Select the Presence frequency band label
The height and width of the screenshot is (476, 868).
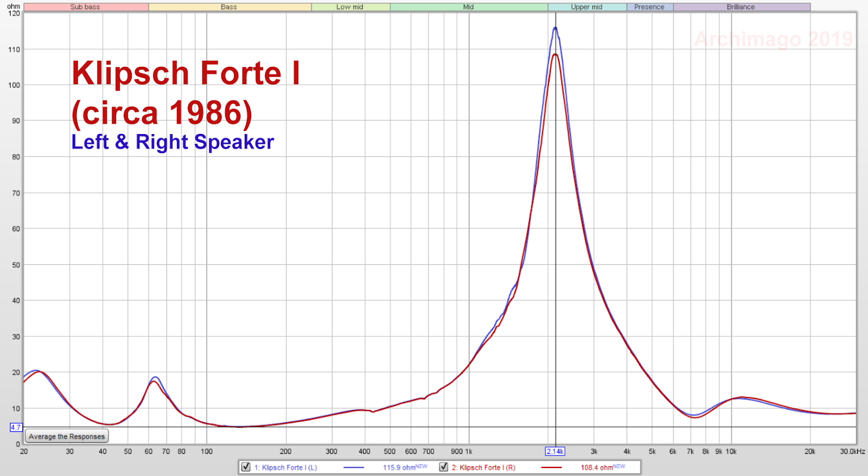click(x=650, y=7)
